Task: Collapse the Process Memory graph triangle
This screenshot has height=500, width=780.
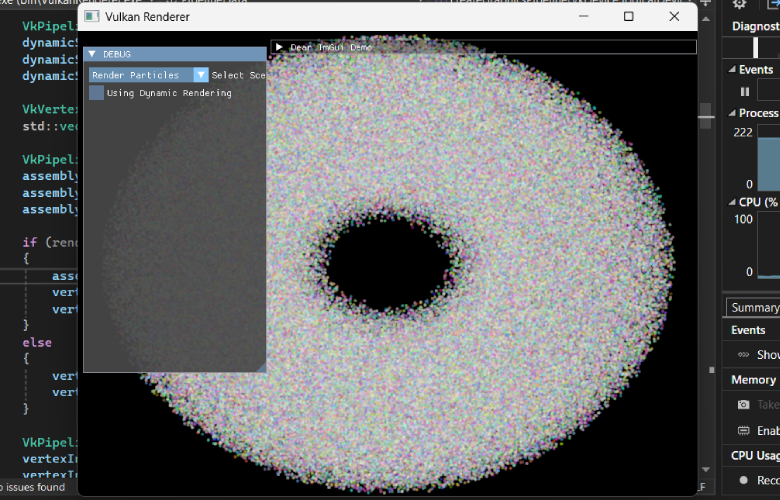Action: coord(732,113)
